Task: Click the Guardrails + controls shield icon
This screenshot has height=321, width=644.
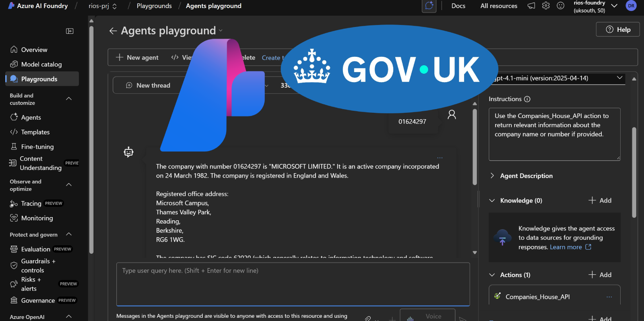Action: click(x=14, y=265)
